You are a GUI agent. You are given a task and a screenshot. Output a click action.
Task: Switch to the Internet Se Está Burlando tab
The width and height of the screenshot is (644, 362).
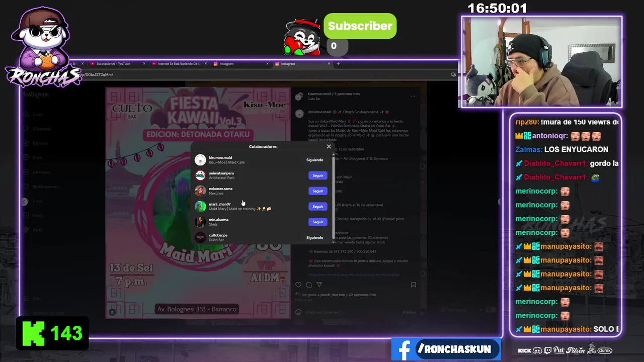(179, 64)
